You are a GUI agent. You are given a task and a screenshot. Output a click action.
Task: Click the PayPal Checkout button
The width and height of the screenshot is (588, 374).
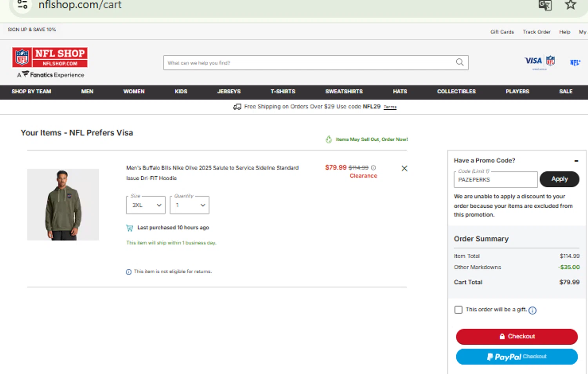click(517, 357)
